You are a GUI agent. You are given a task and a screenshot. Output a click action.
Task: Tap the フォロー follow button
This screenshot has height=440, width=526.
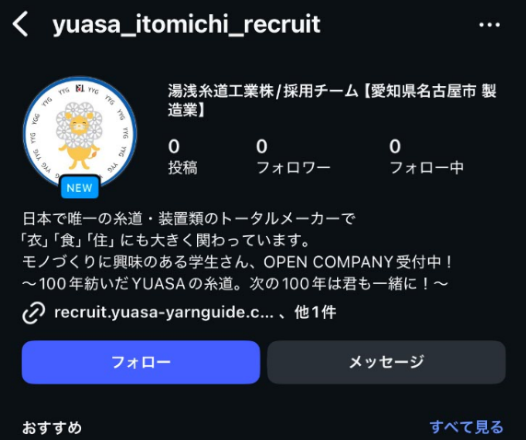[141, 362]
